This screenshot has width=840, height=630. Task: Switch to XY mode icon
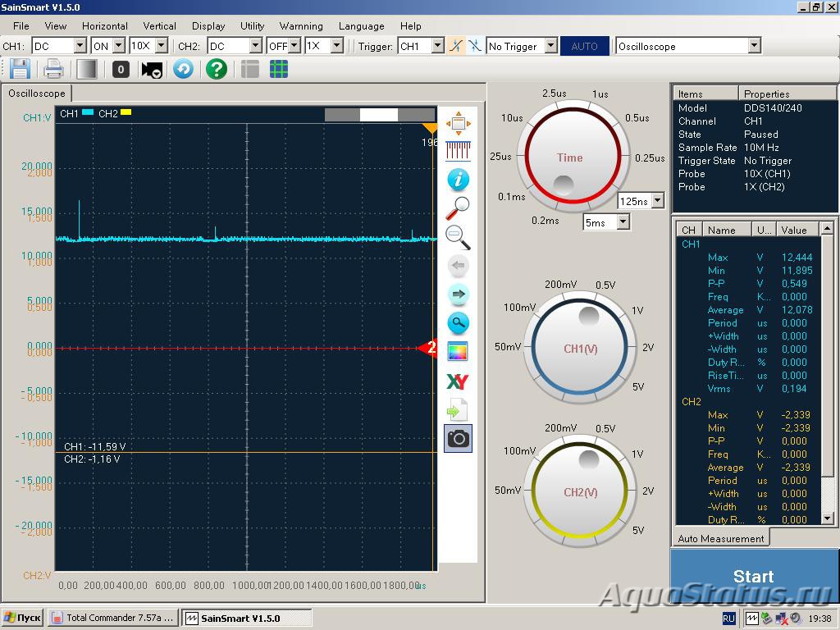click(x=458, y=381)
